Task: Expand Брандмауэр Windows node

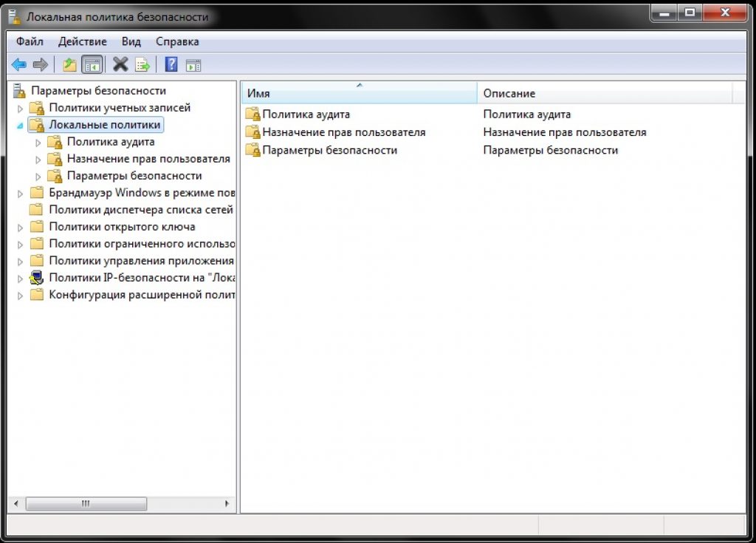Action: (20, 194)
